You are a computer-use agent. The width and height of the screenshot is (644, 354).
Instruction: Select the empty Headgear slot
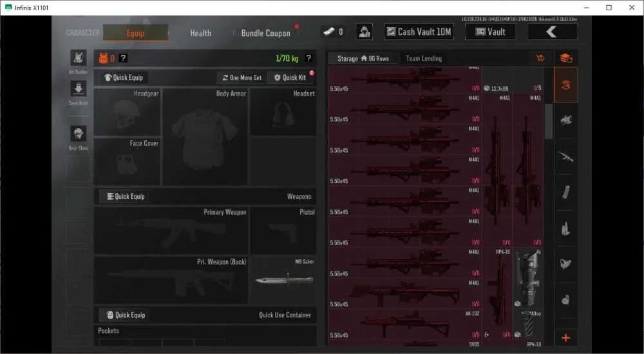tap(128, 112)
